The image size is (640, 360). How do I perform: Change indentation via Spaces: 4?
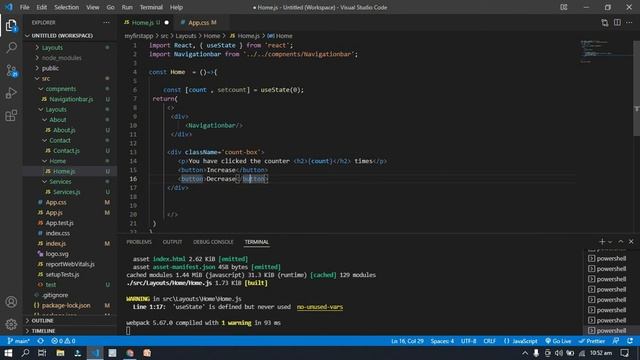pyautogui.click(x=442, y=341)
